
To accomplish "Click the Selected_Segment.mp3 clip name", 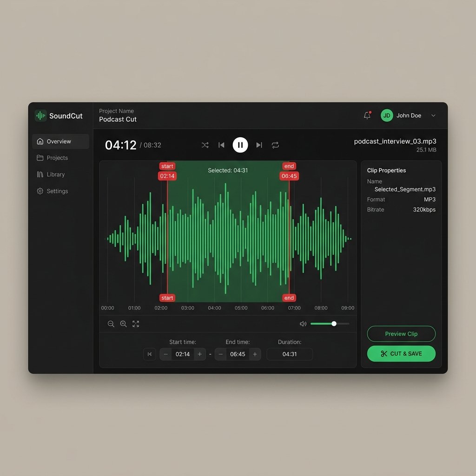I will (405, 190).
